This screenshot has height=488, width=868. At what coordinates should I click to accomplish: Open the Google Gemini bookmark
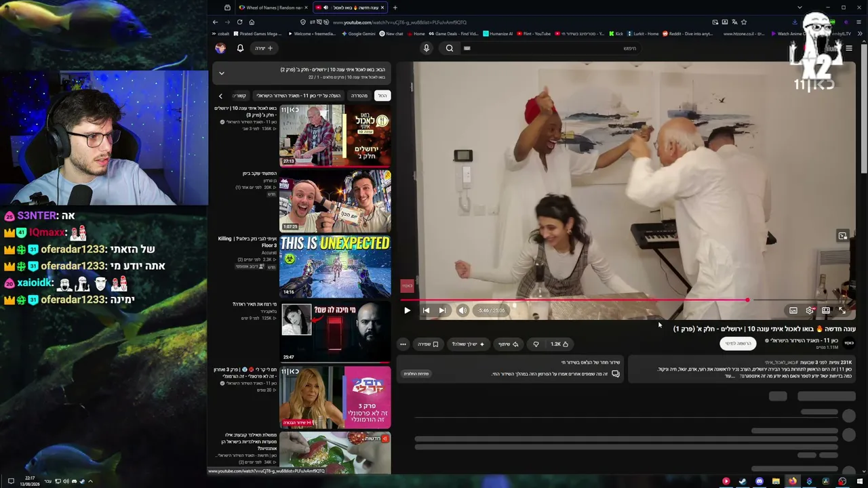[x=357, y=34]
